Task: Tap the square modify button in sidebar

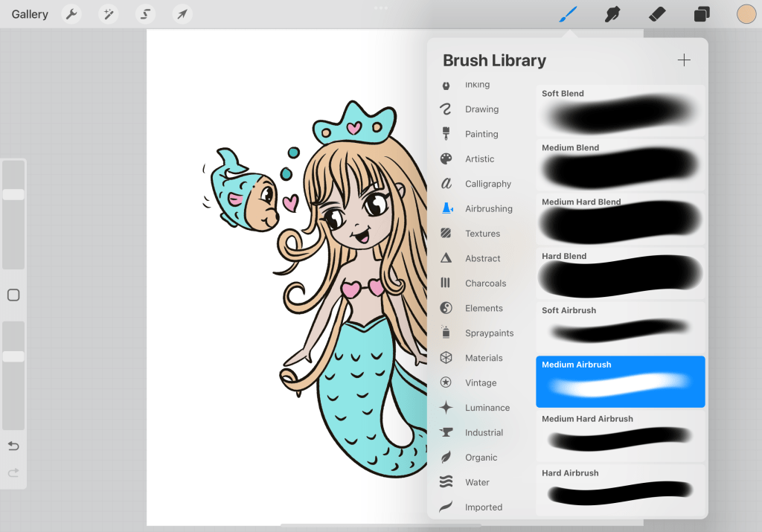Action: [13, 295]
